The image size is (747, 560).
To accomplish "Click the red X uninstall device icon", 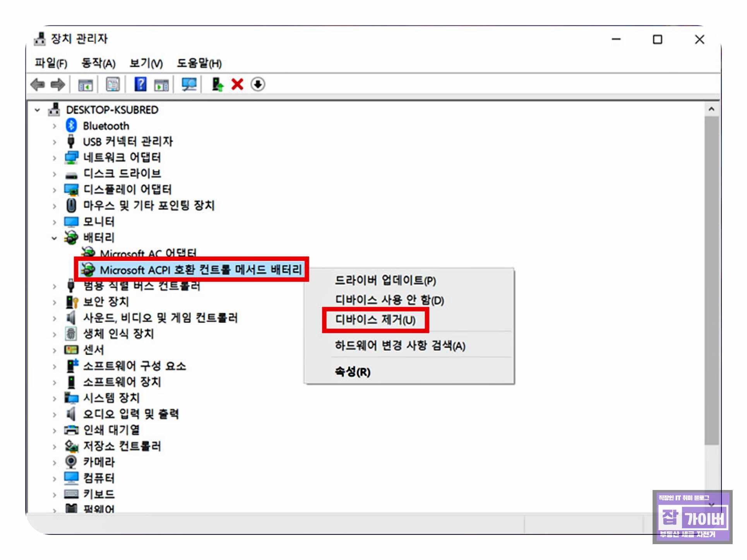I will tap(237, 84).
